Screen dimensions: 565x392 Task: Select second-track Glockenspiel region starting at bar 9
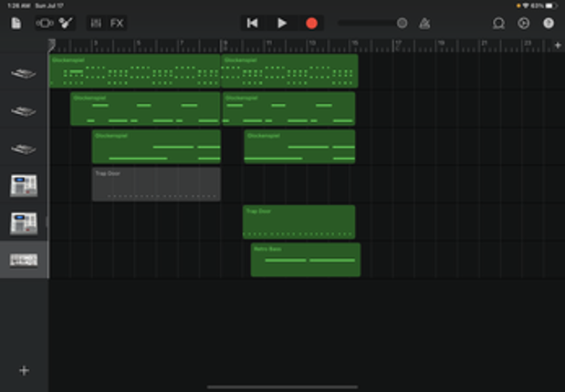tap(288, 108)
